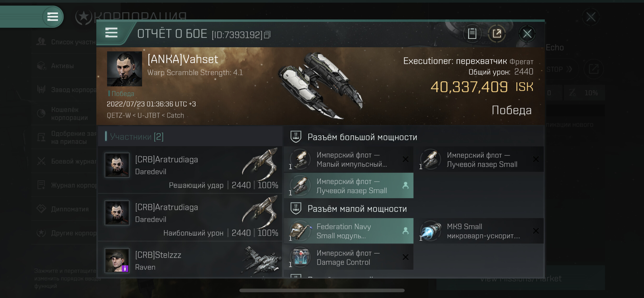Open the kill report hamburger menu
This screenshot has width=644, height=298.
[x=111, y=33]
